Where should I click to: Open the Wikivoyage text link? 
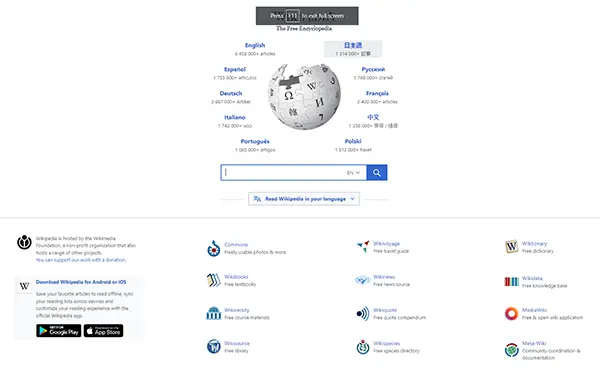coord(386,243)
